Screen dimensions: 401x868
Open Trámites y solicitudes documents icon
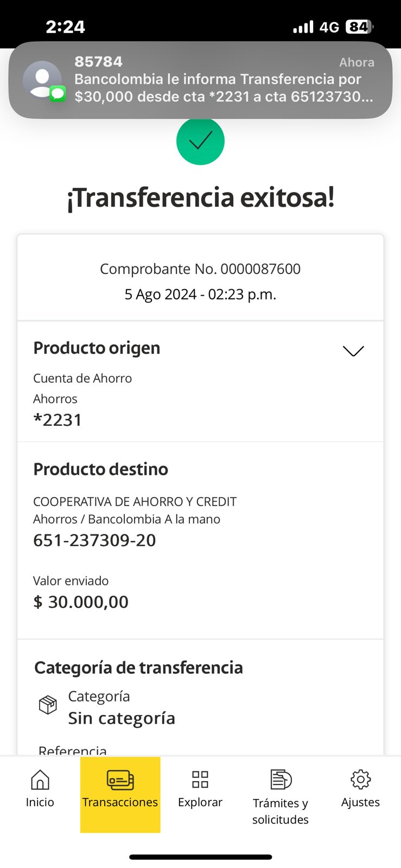coord(281,780)
